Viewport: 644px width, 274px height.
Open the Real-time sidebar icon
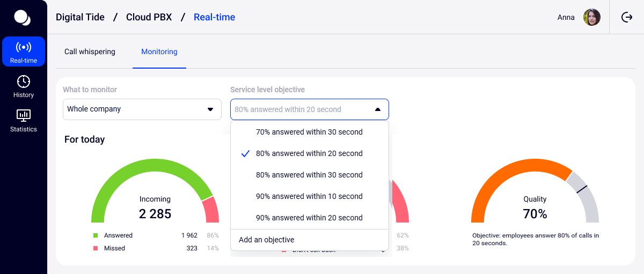point(24,48)
